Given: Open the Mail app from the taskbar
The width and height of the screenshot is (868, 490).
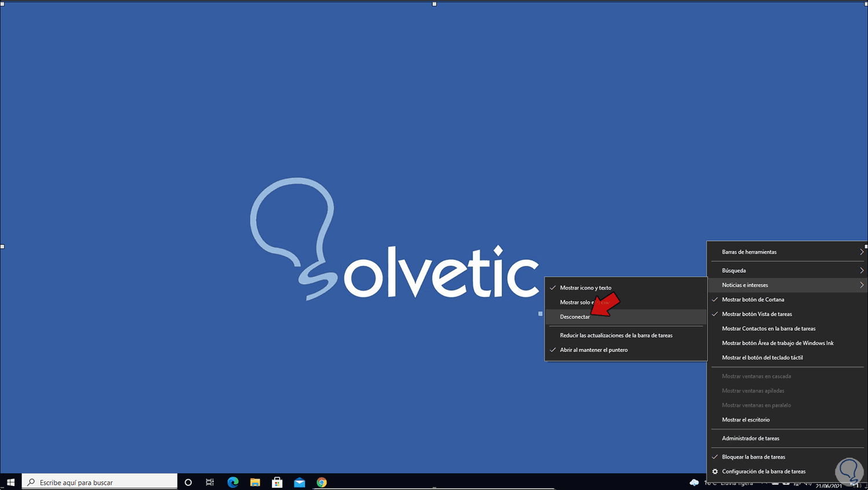Looking at the screenshot, I should pos(299,482).
